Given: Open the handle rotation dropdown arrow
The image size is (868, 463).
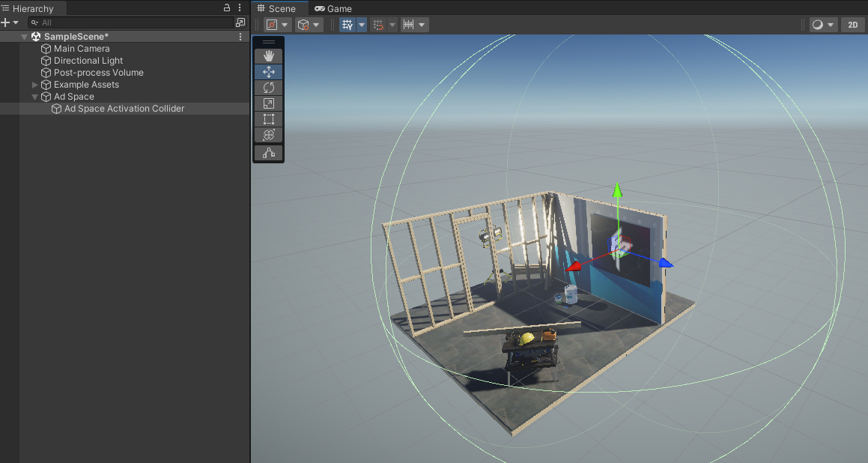Looking at the screenshot, I should (x=316, y=25).
